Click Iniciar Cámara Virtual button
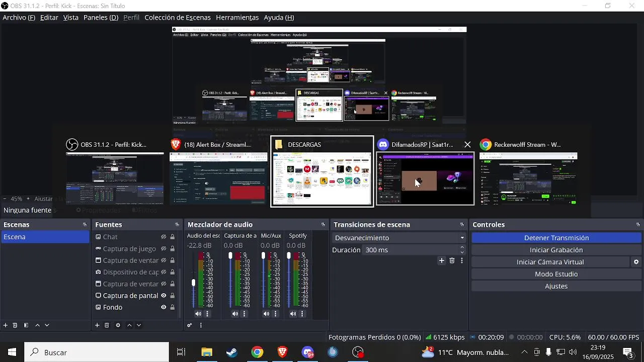 pyautogui.click(x=550, y=262)
